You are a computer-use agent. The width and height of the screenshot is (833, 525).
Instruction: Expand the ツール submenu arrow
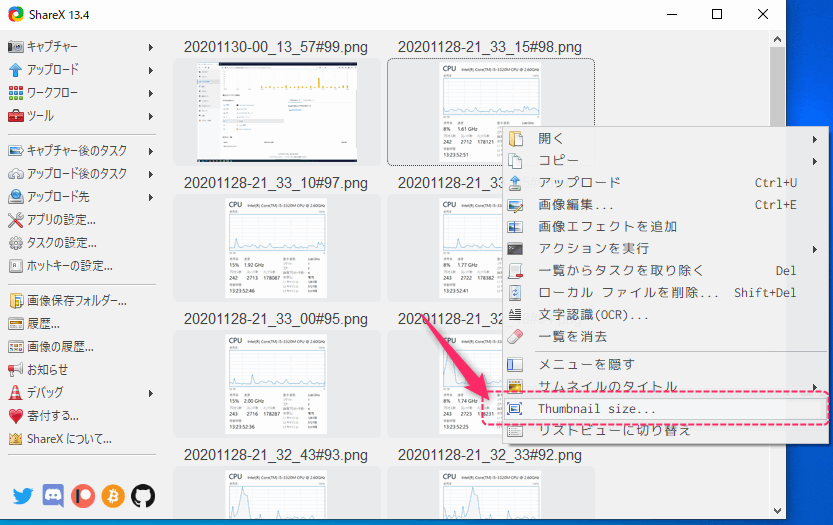coord(151,116)
